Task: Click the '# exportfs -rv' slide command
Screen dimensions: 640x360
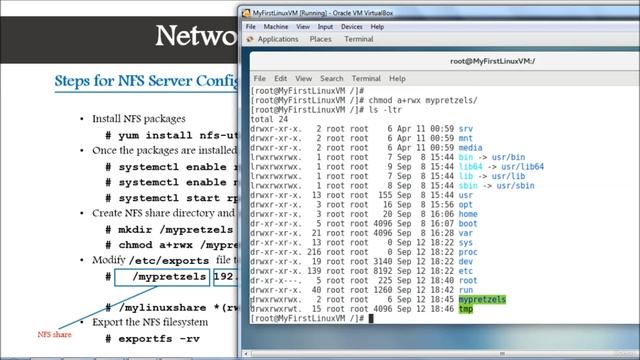Action: [x=153, y=339]
